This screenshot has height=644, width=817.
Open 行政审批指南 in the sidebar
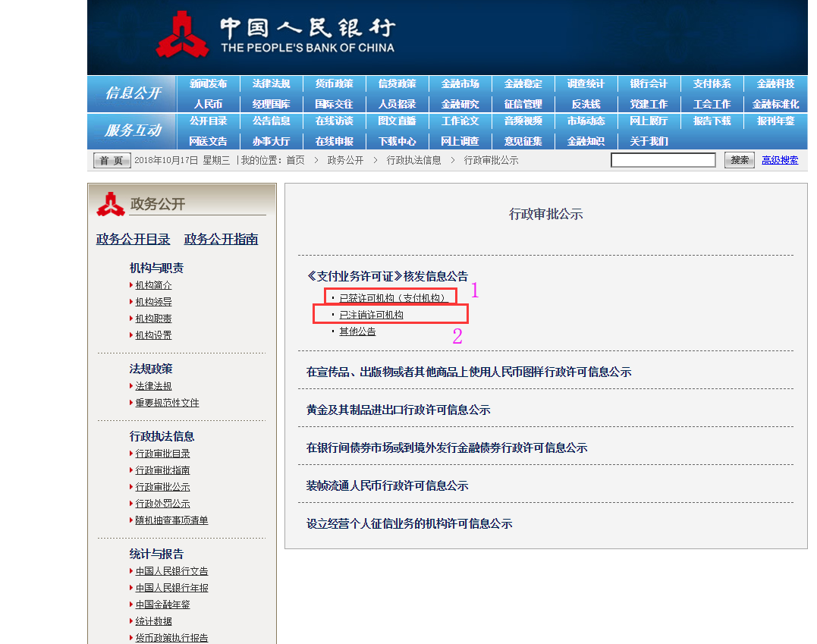click(162, 470)
